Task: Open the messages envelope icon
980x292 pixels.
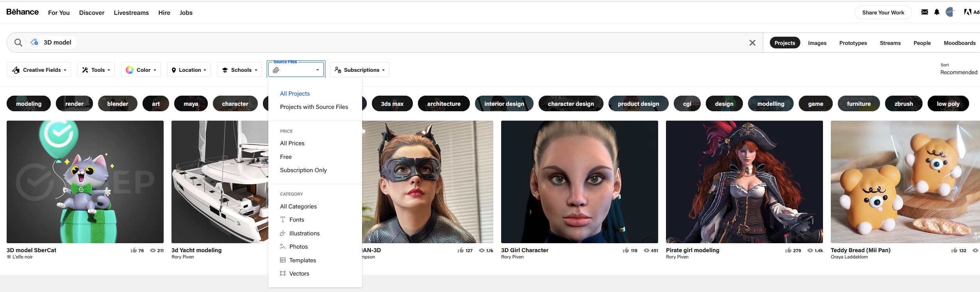Action: click(925, 12)
